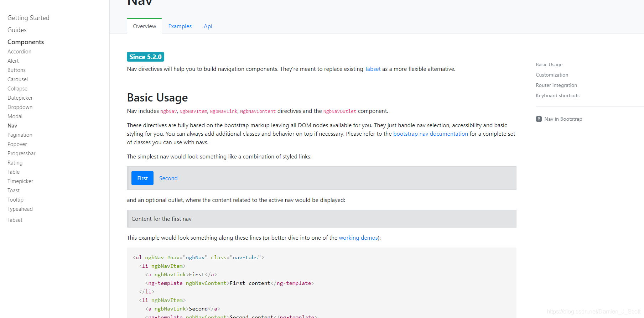This screenshot has width=644, height=318.
Task: Open Carousel component page
Action: [x=17, y=79]
